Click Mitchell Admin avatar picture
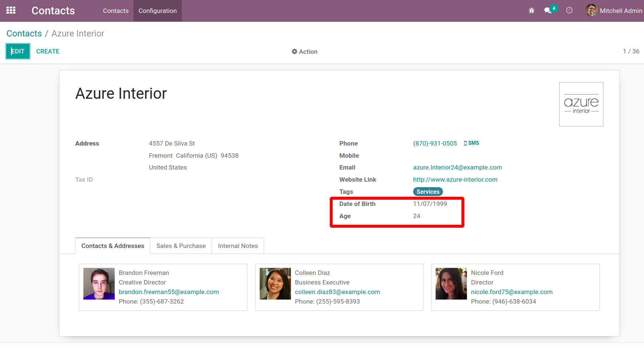The image size is (644, 353). point(591,10)
